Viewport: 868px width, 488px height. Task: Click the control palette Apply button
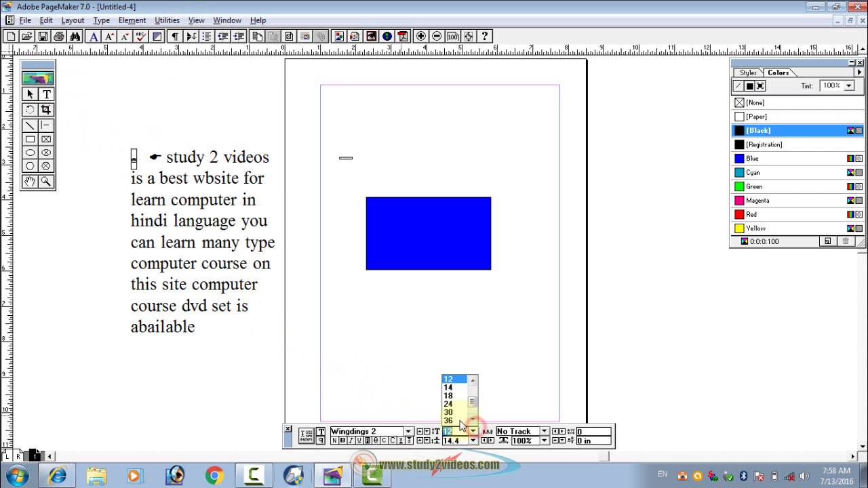307,436
